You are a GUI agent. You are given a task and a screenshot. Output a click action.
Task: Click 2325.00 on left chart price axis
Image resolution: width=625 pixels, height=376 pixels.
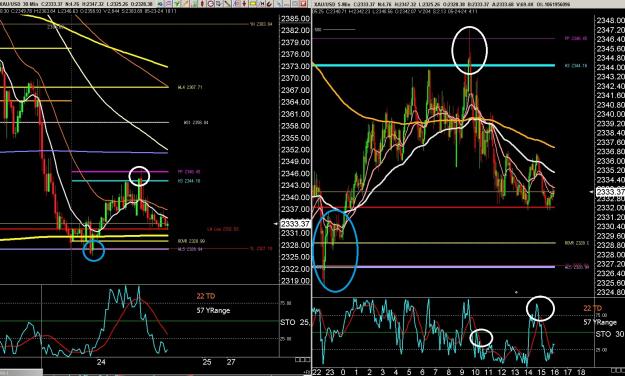(x=295, y=257)
